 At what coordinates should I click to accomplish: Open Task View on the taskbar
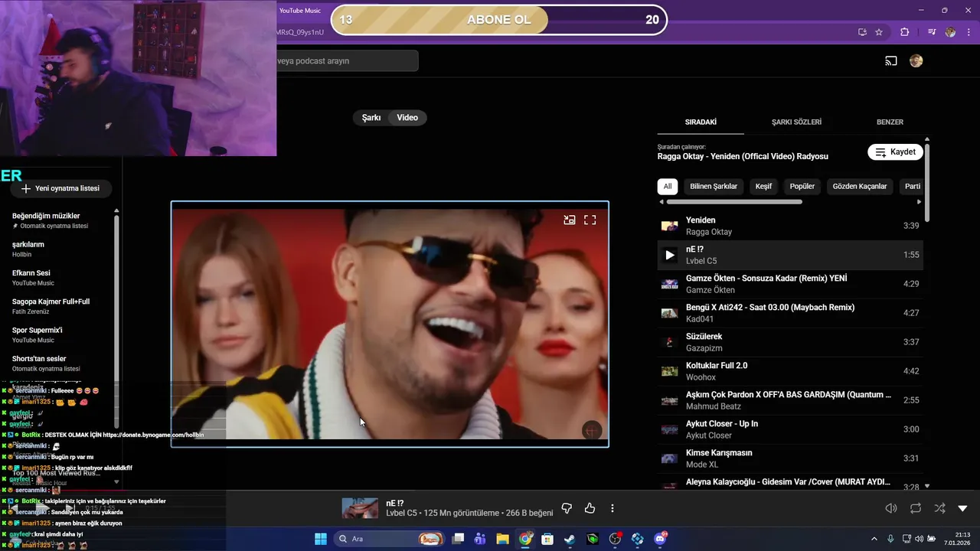point(458,539)
